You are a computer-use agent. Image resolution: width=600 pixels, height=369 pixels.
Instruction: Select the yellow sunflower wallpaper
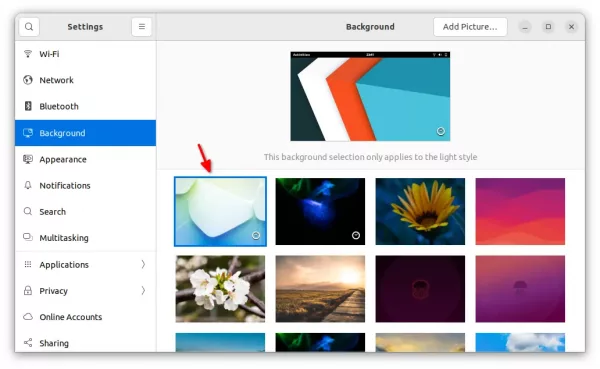pyautogui.click(x=420, y=211)
